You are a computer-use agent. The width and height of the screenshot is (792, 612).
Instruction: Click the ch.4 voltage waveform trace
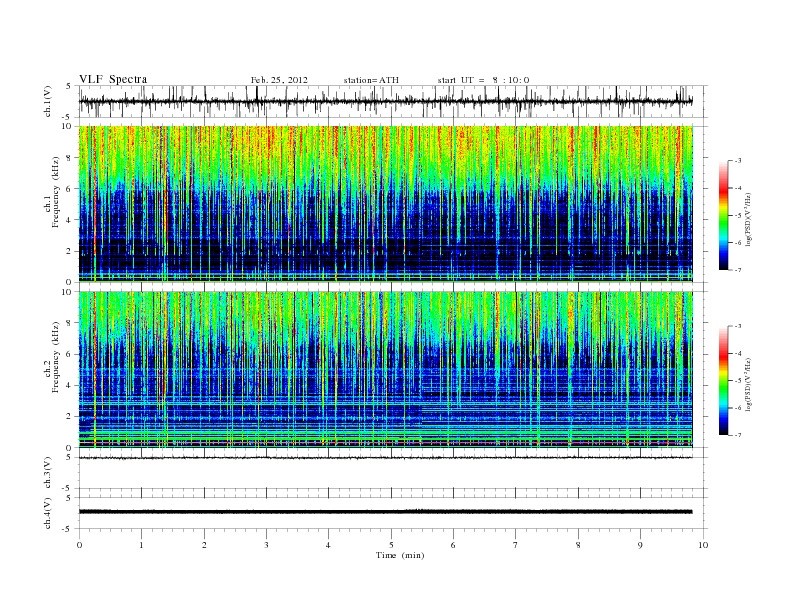tap(386, 512)
